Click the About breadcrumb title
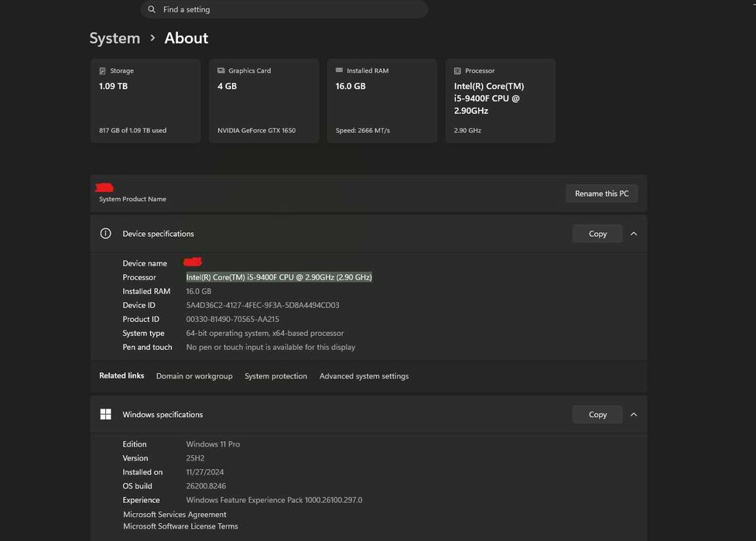Image resolution: width=756 pixels, height=541 pixels. point(186,38)
